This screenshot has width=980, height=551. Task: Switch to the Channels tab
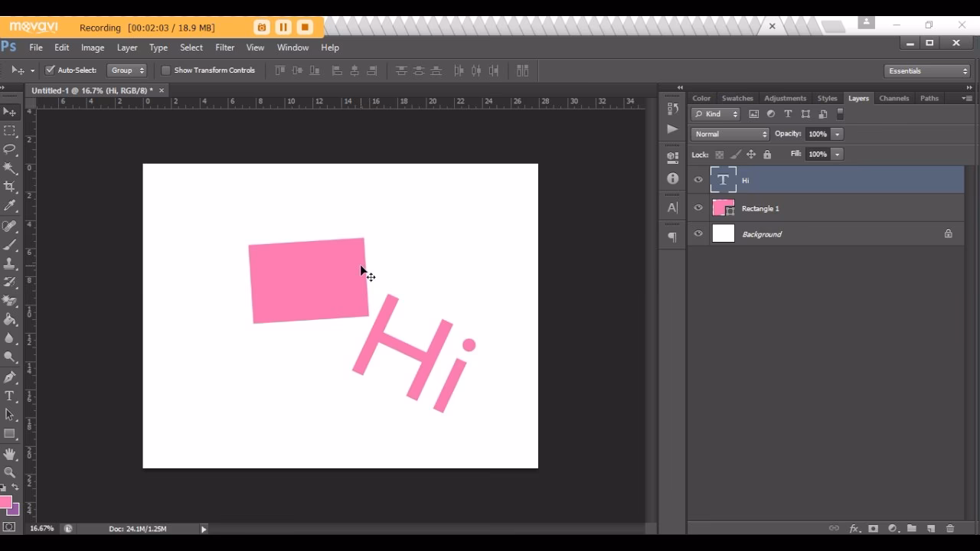click(x=893, y=98)
